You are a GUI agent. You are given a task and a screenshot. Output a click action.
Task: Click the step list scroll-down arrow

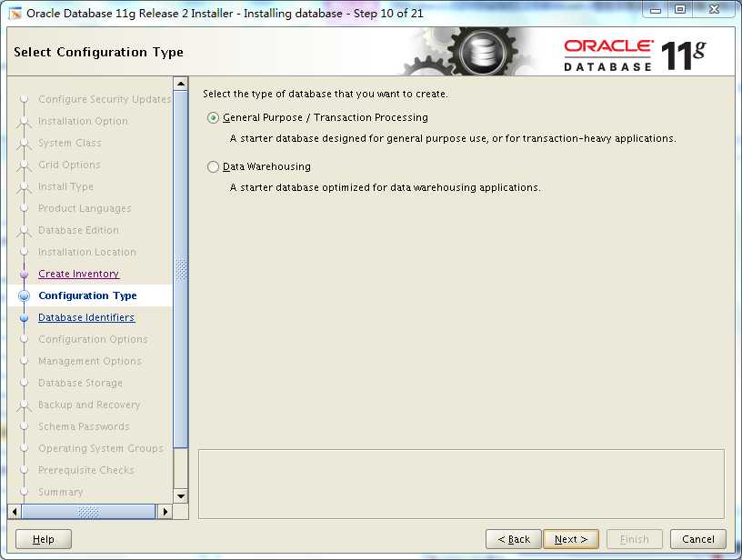[181, 496]
